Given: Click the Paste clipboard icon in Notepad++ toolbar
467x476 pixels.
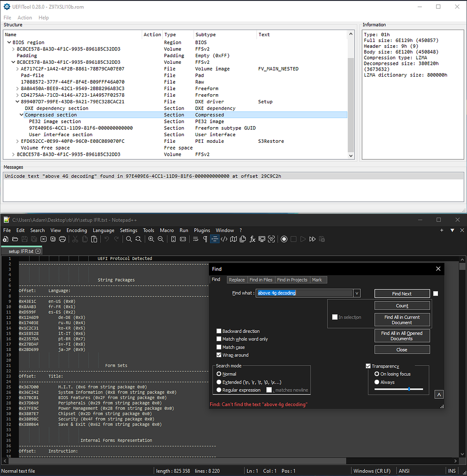Looking at the screenshot, I should click(94, 239).
